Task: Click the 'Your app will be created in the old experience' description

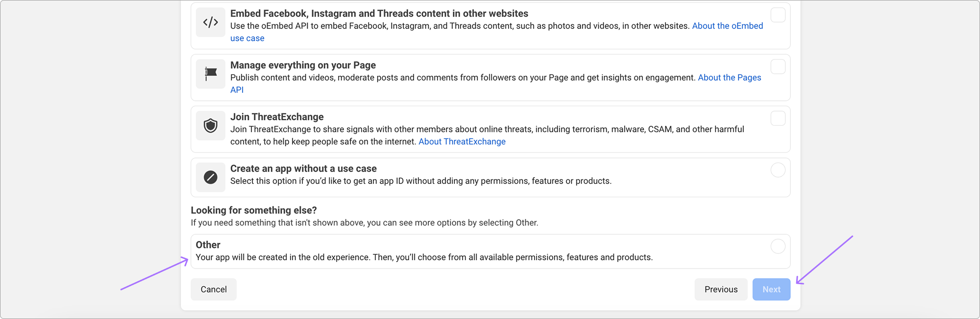Action: (424, 257)
